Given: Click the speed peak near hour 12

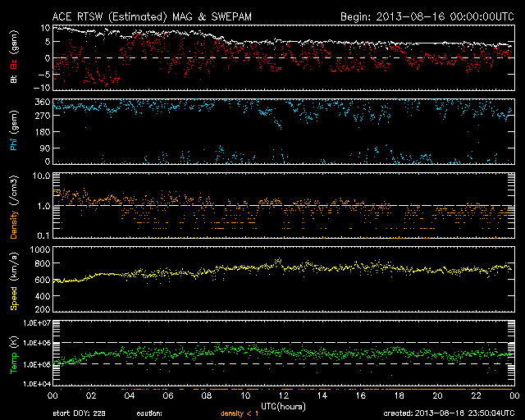Looking at the screenshot, I should pyautogui.click(x=278, y=260).
